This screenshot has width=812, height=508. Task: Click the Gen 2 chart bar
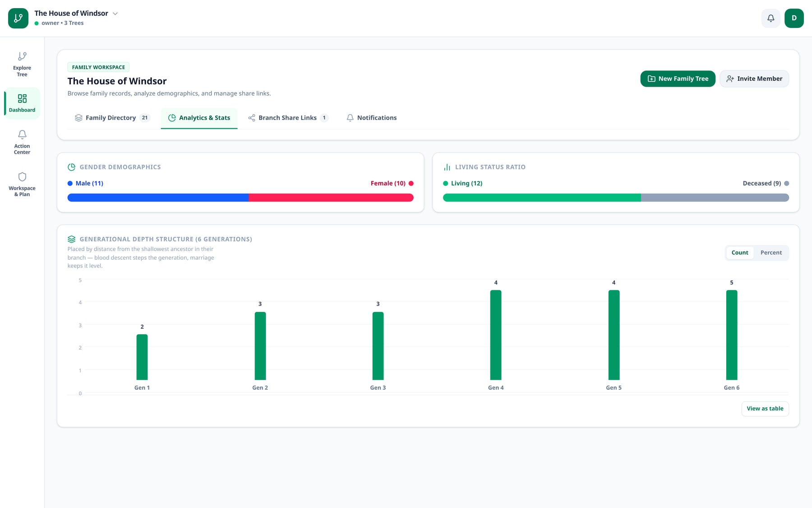tap(260, 346)
